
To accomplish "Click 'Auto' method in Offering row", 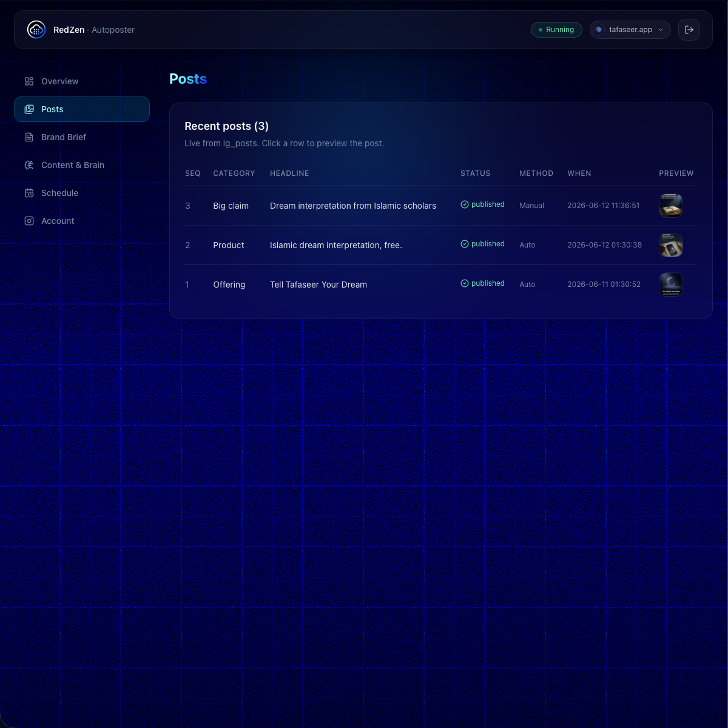I will point(527,285).
